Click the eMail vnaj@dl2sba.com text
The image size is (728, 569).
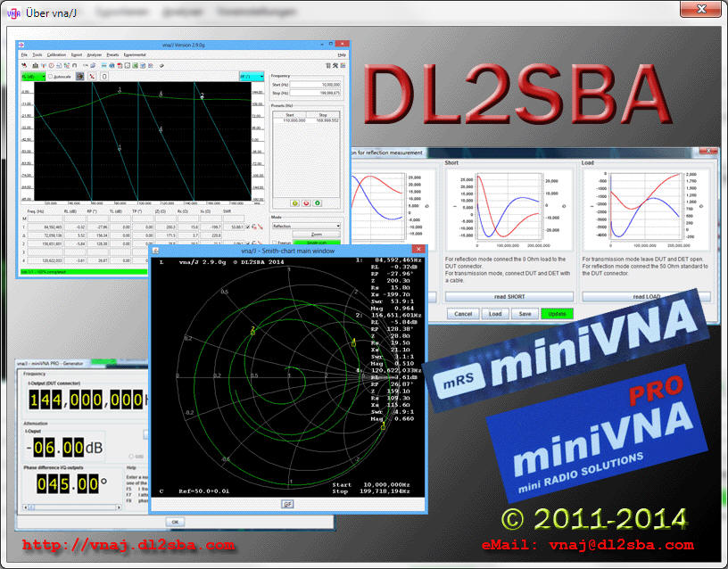click(588, 545)
